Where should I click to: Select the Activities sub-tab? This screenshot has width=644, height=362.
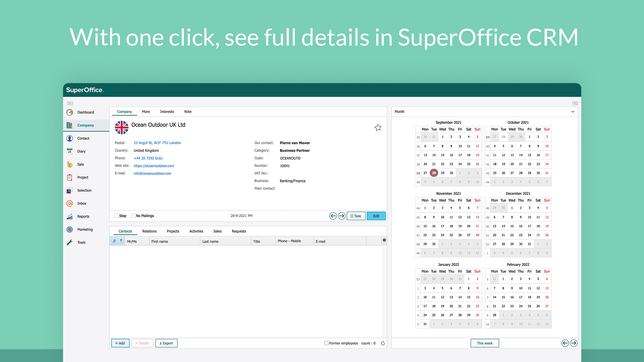[x=196, y=231]
